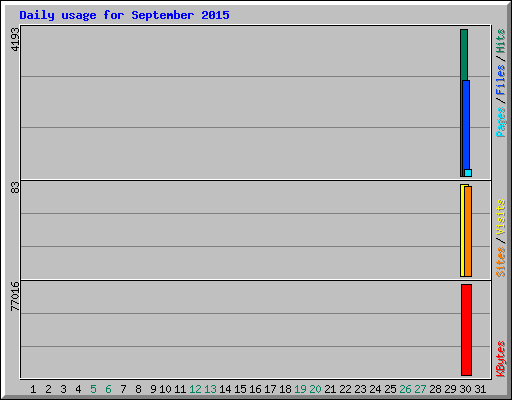This screenshot has height=400, width=512.
Task: Click the cyan Pages bar for day 30
Action: point(468,173)
